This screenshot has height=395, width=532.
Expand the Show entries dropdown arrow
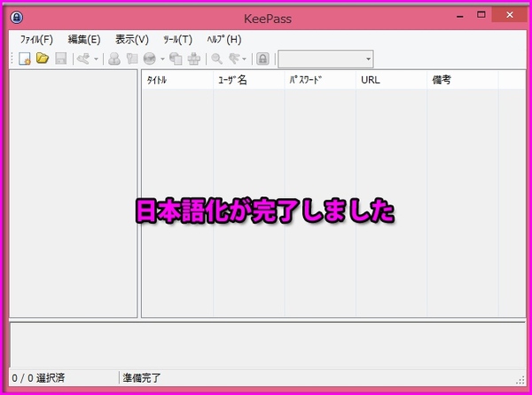244,59
